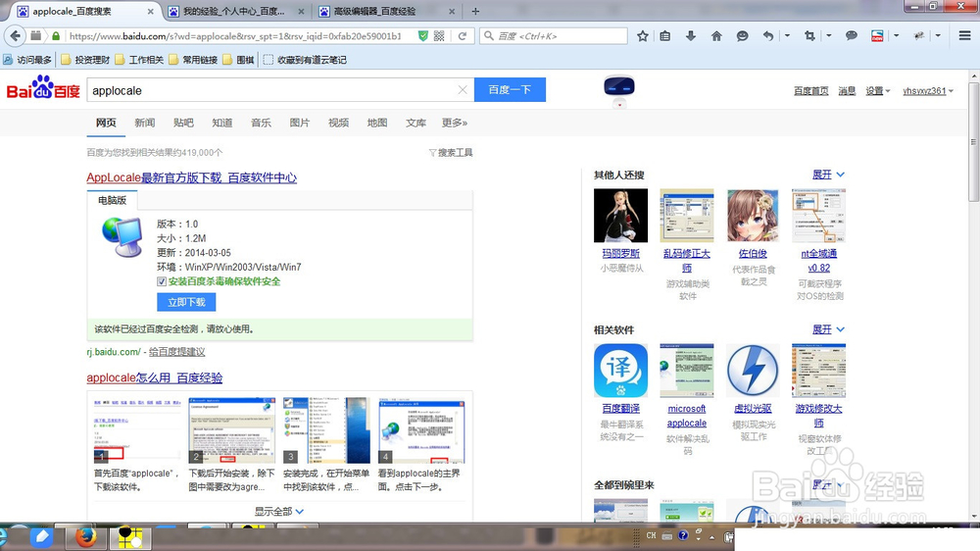Click the 给百度提建议 link
The width and height of the screenshot is (980, 551).
click(x=176, y=352)
